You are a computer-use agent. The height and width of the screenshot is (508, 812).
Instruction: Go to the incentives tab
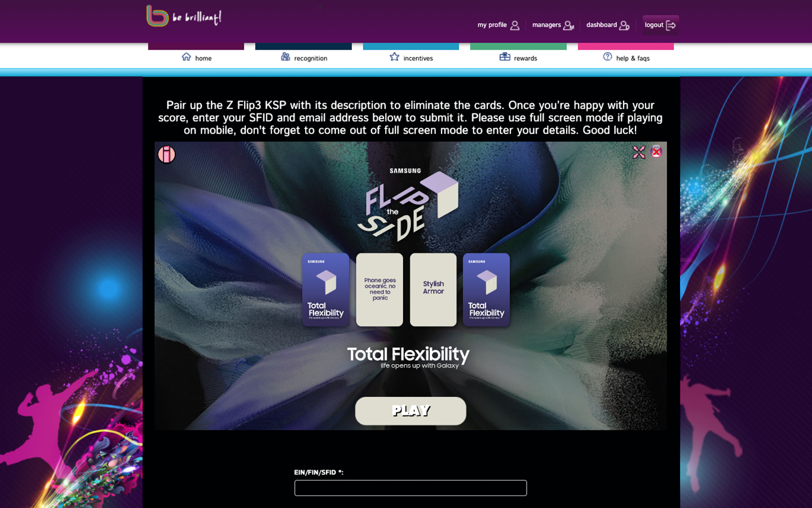point(411,57)
